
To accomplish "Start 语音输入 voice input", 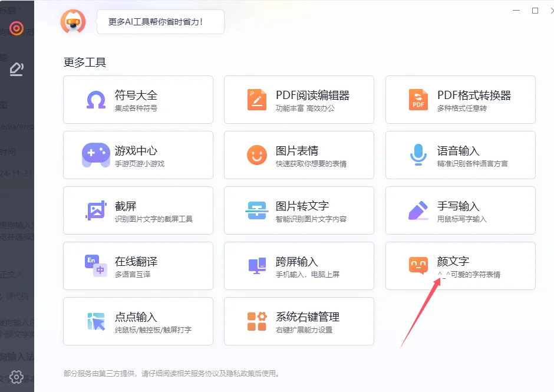I will click(460, 155).
